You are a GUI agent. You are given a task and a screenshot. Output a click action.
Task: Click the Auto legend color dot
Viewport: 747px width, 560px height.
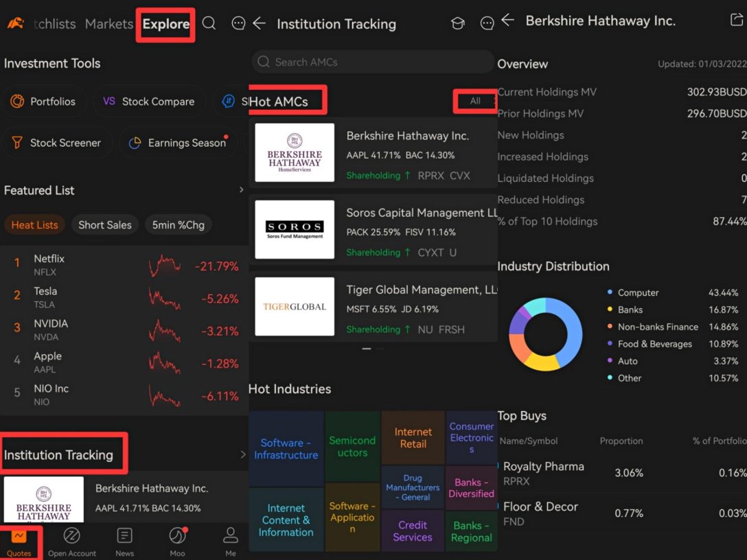(610, 360)
